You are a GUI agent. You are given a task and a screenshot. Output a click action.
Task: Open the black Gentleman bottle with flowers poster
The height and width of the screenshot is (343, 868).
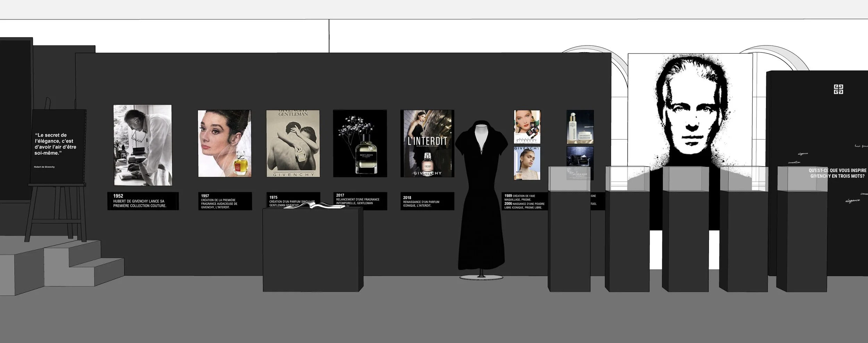(360, 144)
